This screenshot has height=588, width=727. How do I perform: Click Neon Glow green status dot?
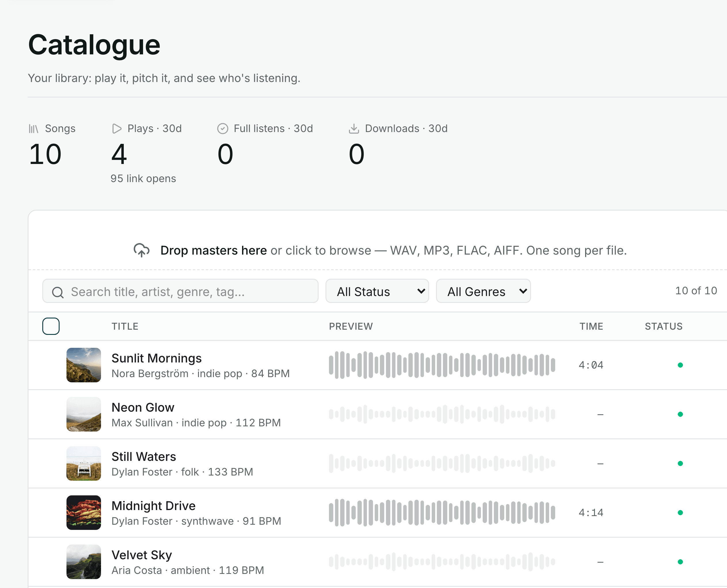(x=680, y=414)
